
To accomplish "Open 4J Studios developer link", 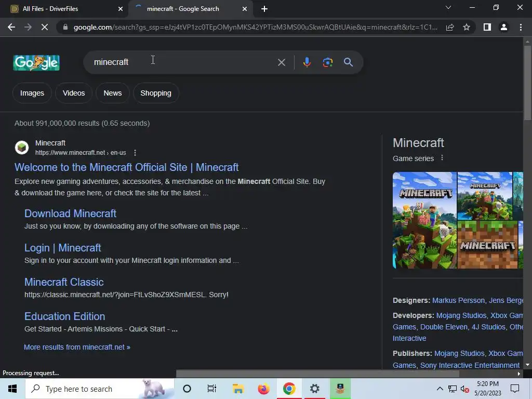I will click(x=488, y=327).
